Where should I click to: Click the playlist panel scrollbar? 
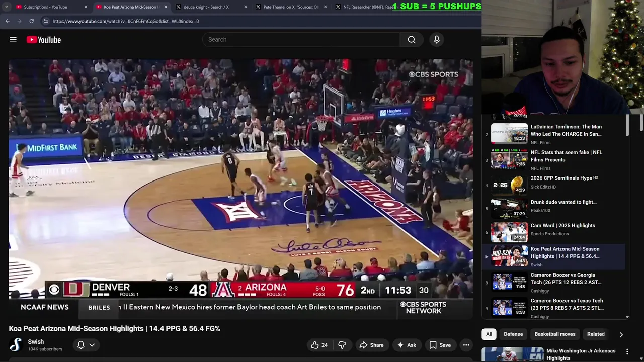(x=627, y=126)
